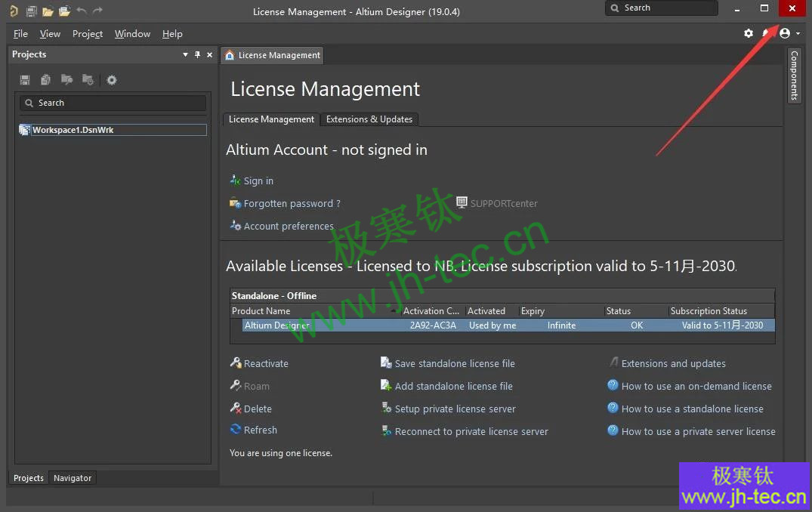This screenshot has height=512, width=812.
Task: Open the File menu
Action: tap(20, 34)
